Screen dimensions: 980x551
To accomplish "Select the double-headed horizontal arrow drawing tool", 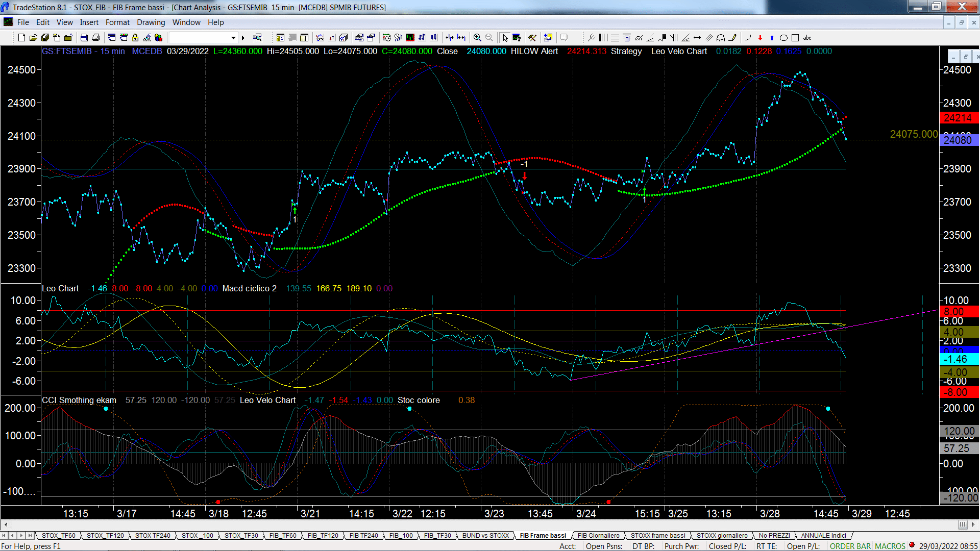I will click(x=697, y=38).
